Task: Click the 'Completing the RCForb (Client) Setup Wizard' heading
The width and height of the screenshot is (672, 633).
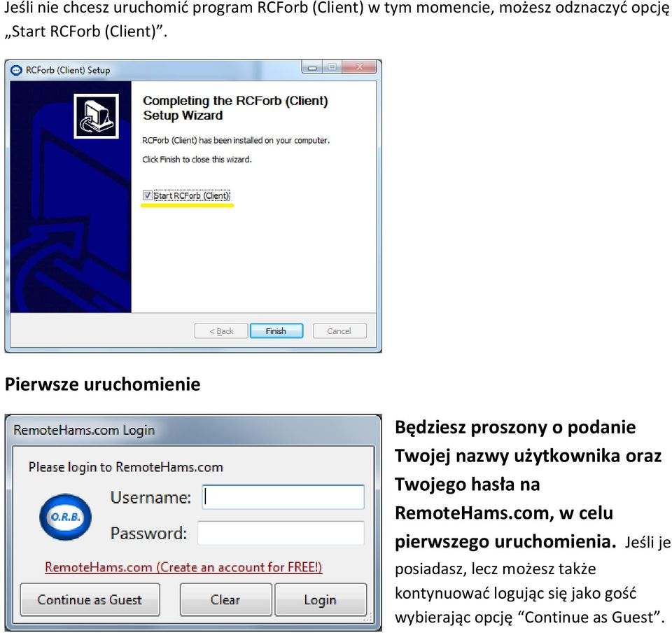Action: pyautogui.click(x=235, y=108)
